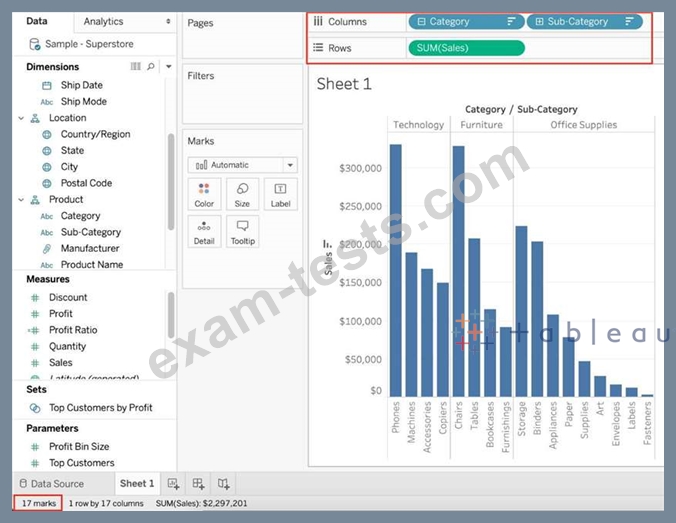Select the Quantity measure

point(67,347)
